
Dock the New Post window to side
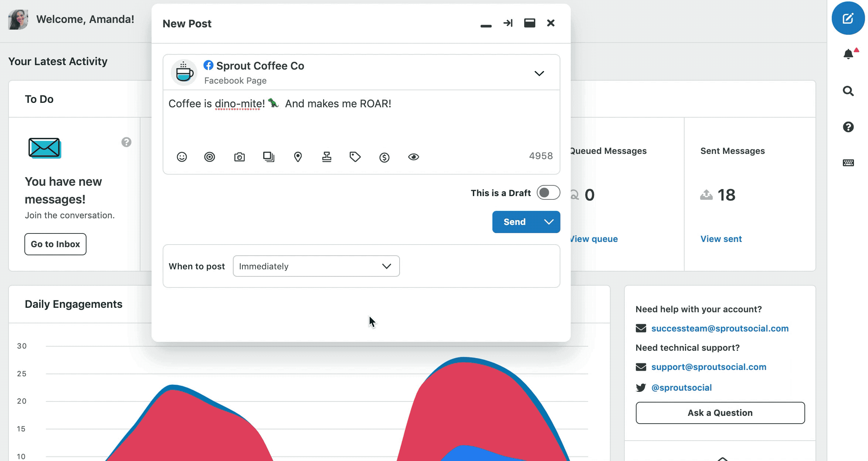click(508, 23)
